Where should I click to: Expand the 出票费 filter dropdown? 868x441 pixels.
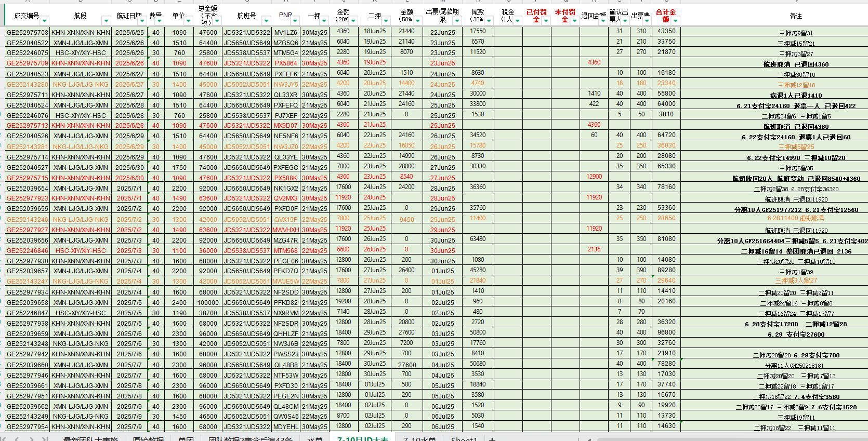coord(647,21)
